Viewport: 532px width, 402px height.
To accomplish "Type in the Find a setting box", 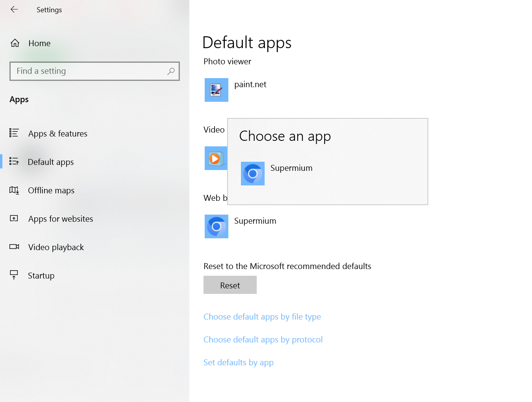I will 89,71.
